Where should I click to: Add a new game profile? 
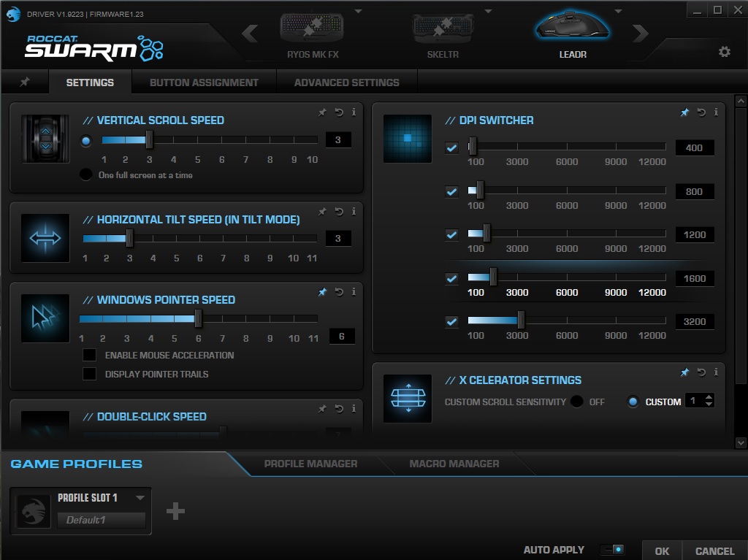[175, 511]
